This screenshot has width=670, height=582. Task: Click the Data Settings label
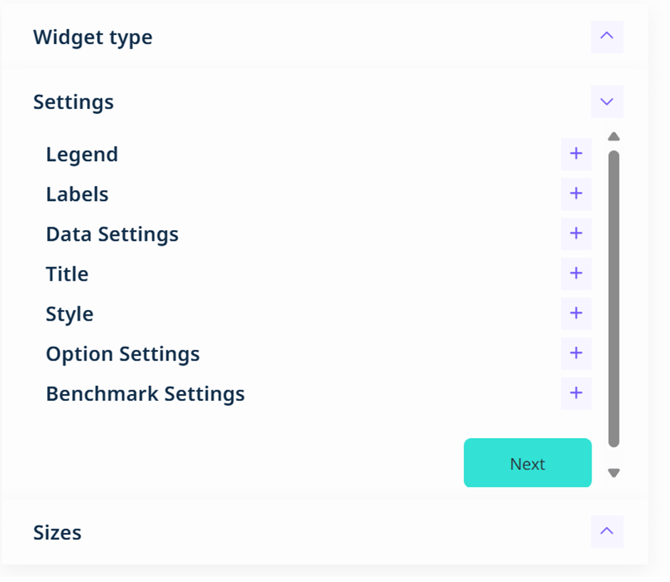112,235
